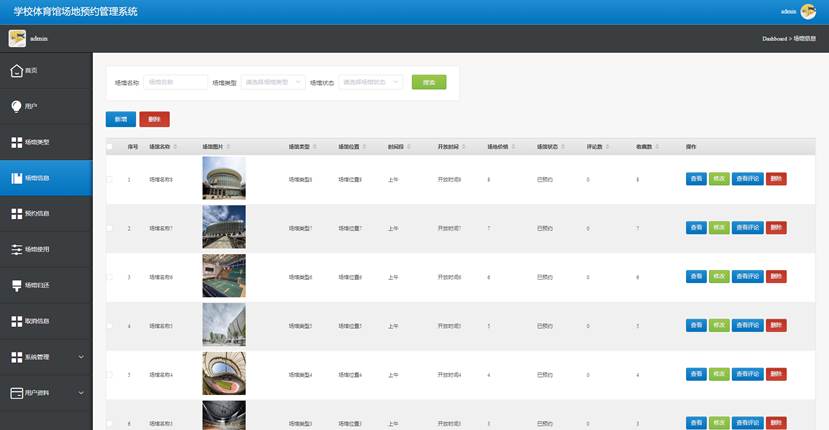This screenshot has width=829, height=430.
Task: Click the 用户 lightbulb icon in sidebar
Action: (16, 106)
